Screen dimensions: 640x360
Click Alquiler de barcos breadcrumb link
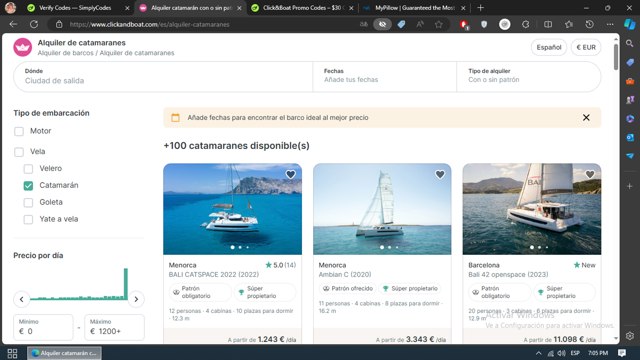point(66,53)
